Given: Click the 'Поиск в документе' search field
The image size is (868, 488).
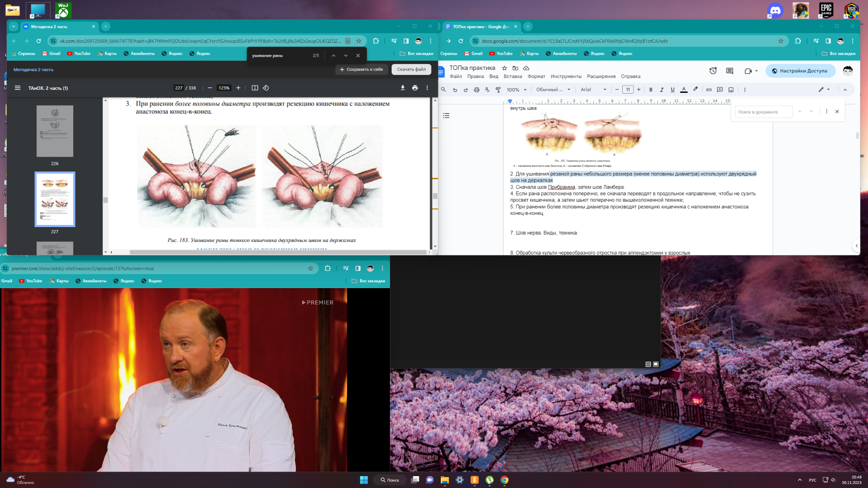Looking at the screenshot, I should click(x=764, y=112).
